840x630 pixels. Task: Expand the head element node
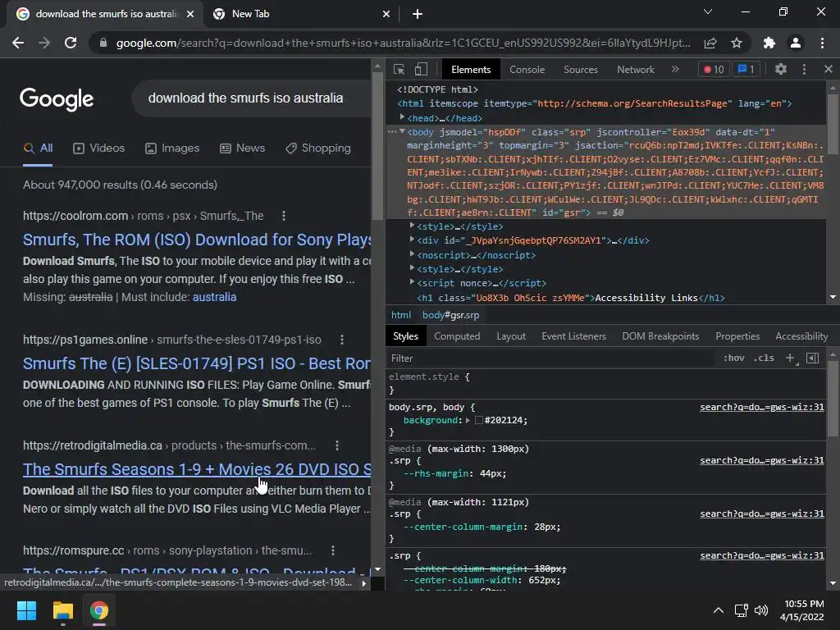(402, 117)
